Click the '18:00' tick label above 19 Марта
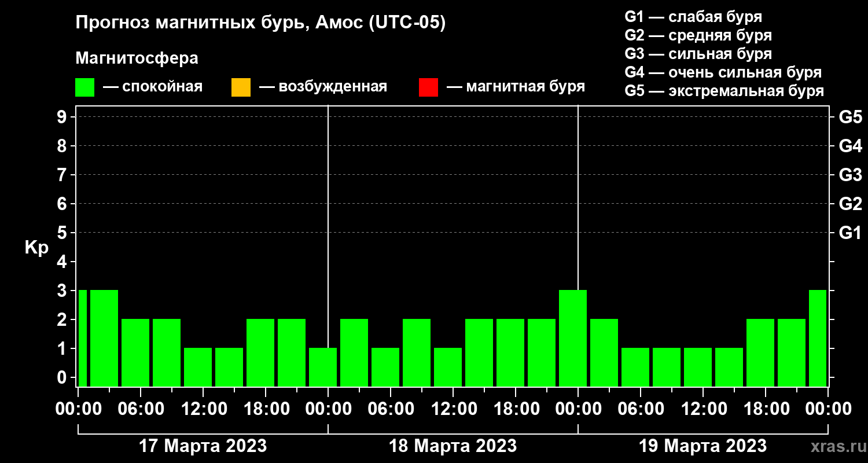The height and width of the screenshot is (463, 868). coord(766,409)
